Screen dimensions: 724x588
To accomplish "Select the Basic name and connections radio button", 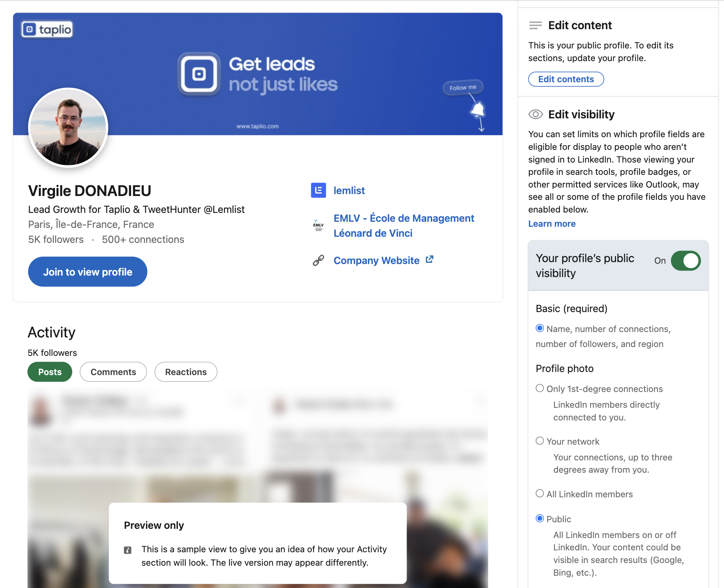I will click(x=540, y=328).
